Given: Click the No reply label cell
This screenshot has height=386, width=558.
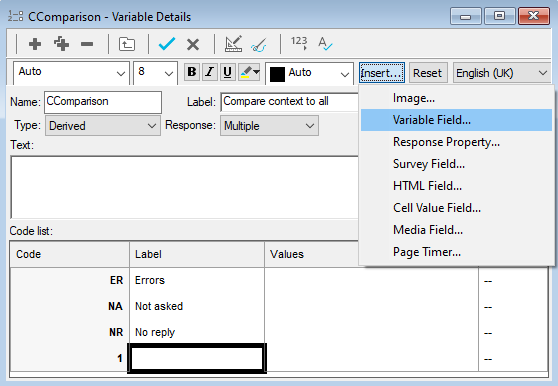Looking at the screenshot, I should pyautogui.click(x=197, y=332).
